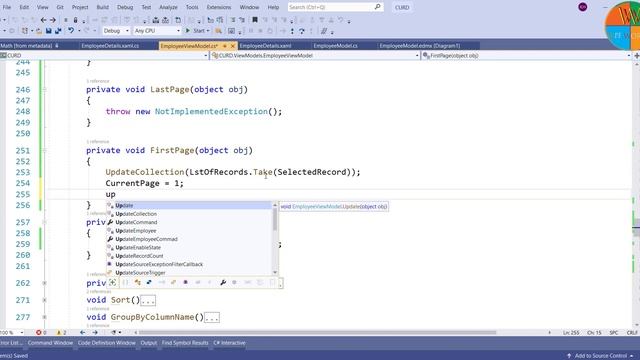Click the Save All icon
This screenshot has height=360, width=640.
[x=58, y=31]
